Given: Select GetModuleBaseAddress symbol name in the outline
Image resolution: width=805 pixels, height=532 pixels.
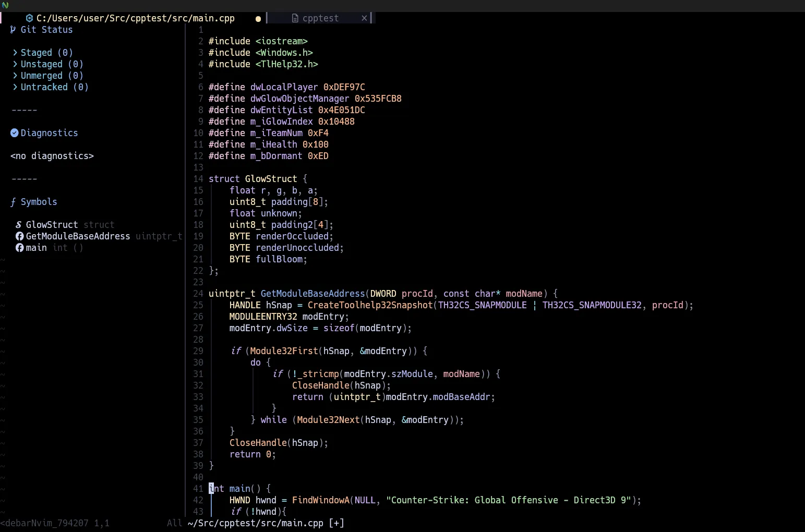Looking at the screenshot, I should point(78,236).
